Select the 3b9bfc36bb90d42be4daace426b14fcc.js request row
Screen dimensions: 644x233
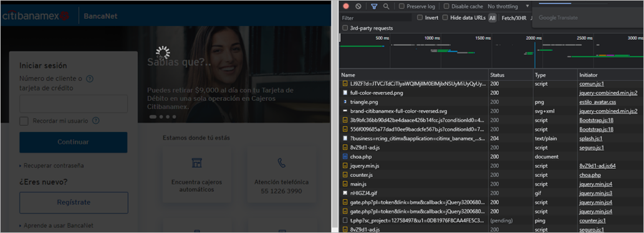(x=492, y=120)
